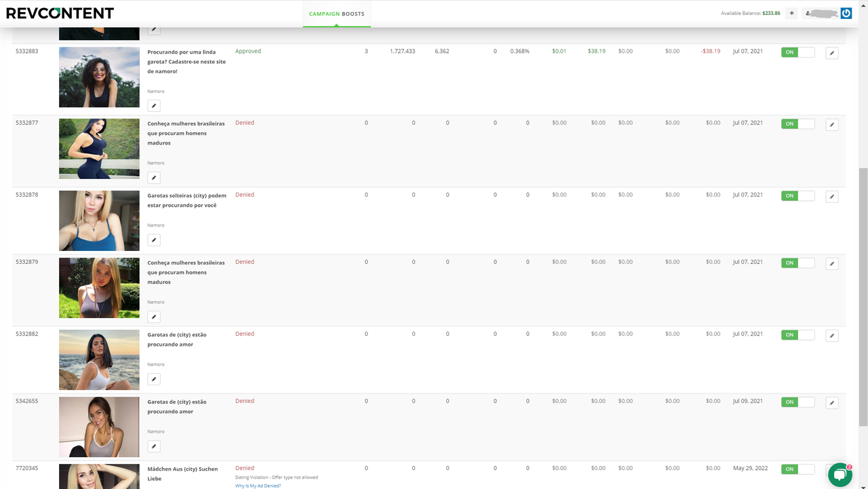
Task: Open the account user menu
Action: click(821, 13)
